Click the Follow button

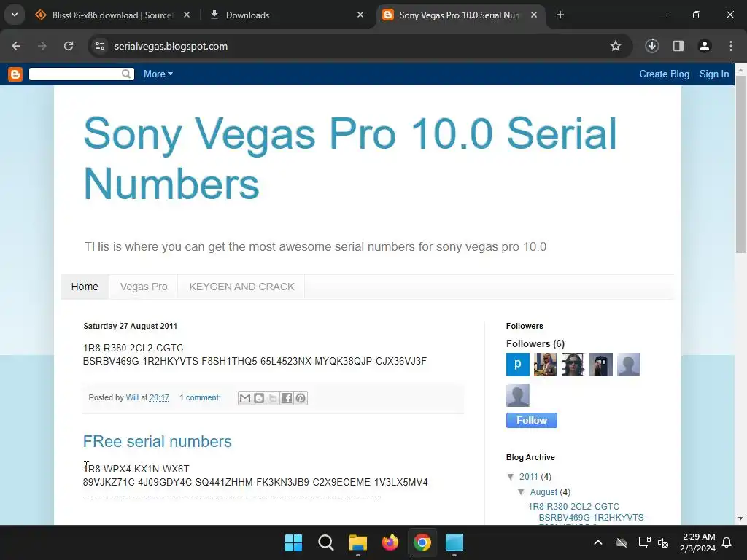click(x=531, y=421)
